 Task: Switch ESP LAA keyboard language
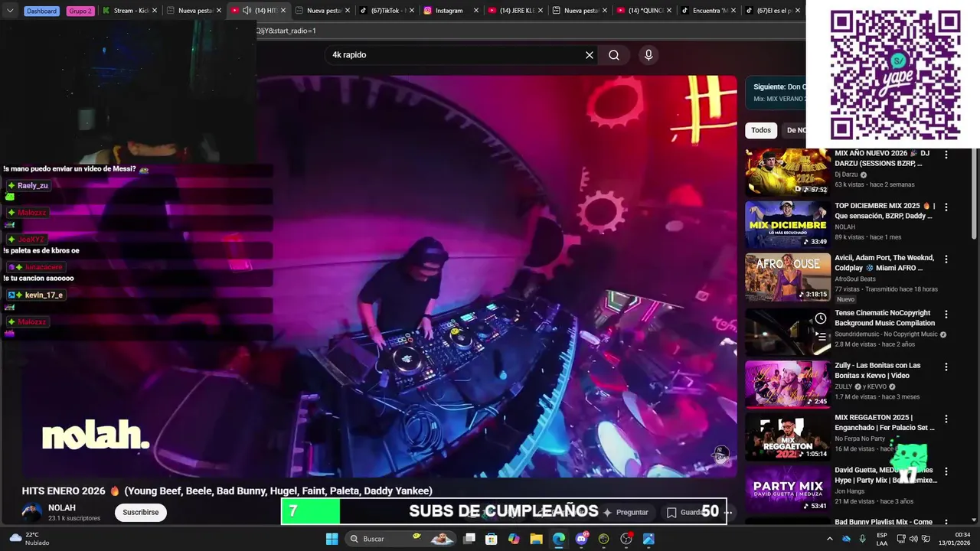click(x=882, y=539)
